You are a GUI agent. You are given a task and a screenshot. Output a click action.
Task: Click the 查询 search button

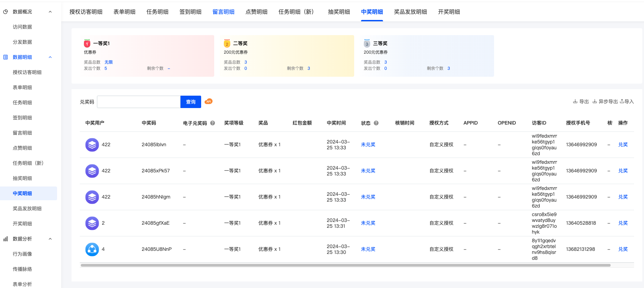pos(191,102)
